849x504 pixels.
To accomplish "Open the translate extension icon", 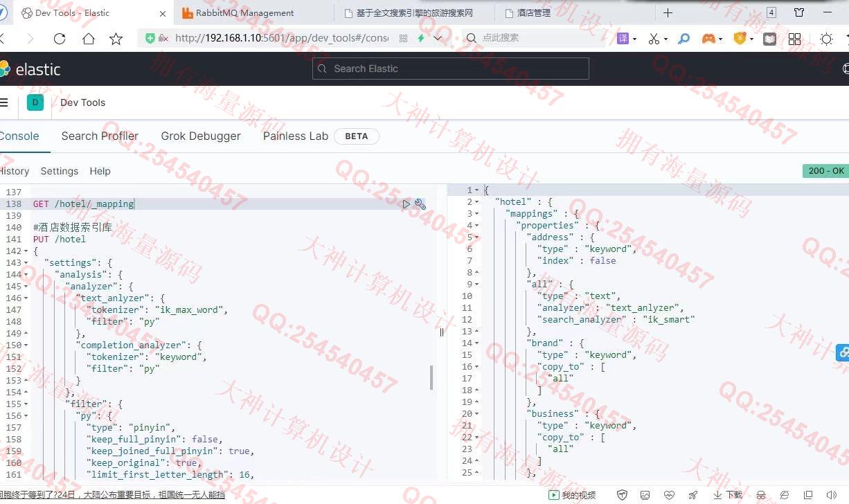I will click(623, 39).
